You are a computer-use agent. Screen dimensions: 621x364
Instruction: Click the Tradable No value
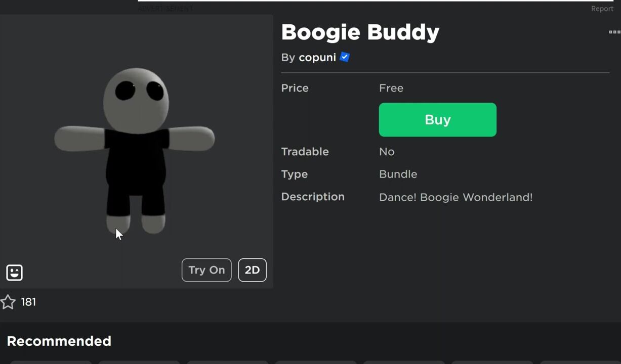coord(387,152)
